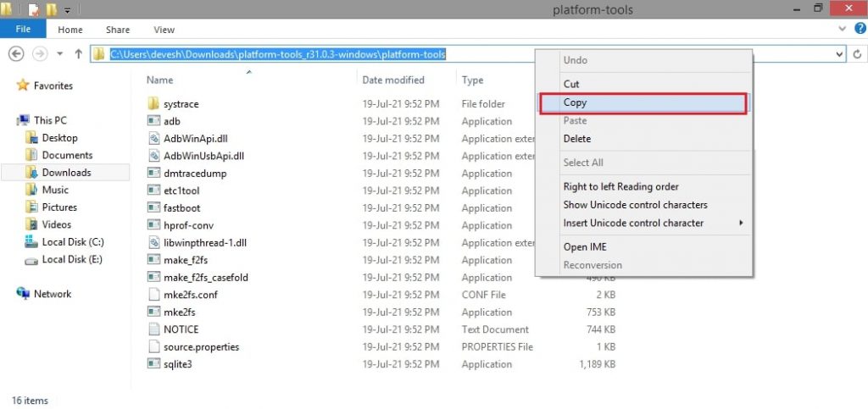The width and height of the screenshot is (868, 409).
Task: Click the Back navigation arrow
Action: tap(15, 54)
